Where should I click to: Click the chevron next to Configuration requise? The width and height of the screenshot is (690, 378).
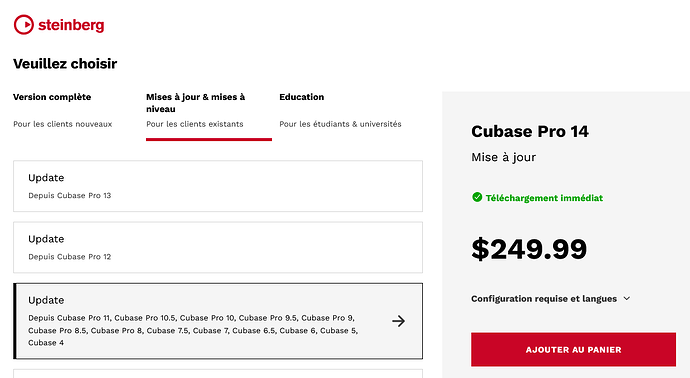(x=627, y=298)
